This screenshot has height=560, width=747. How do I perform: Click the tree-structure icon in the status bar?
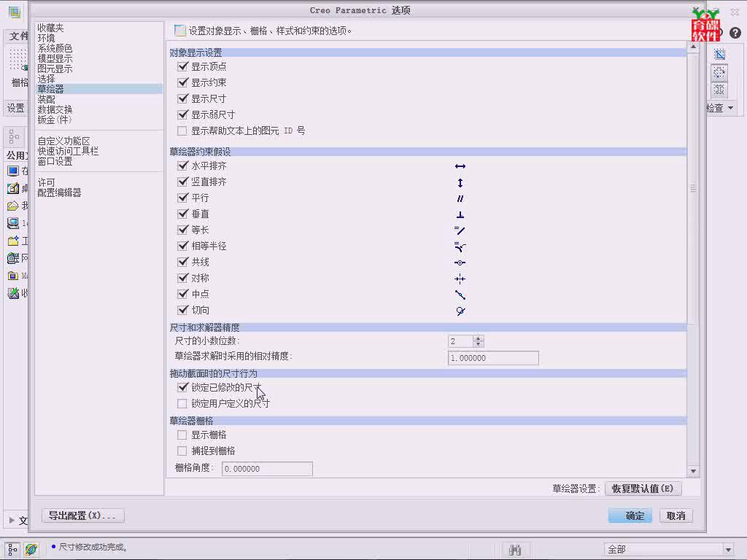pos(13,549)
